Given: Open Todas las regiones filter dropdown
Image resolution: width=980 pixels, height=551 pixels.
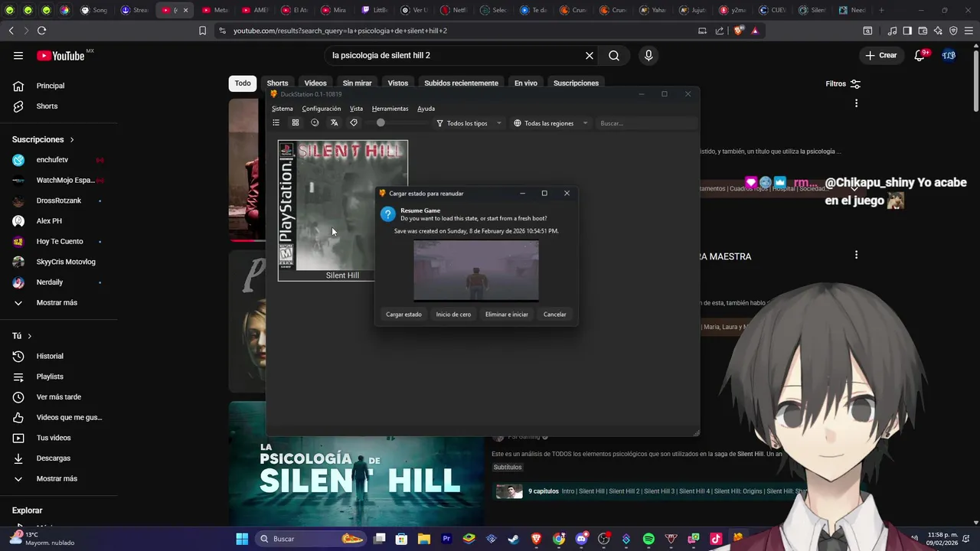Looking at the screenshot, I should click(550, 123).
